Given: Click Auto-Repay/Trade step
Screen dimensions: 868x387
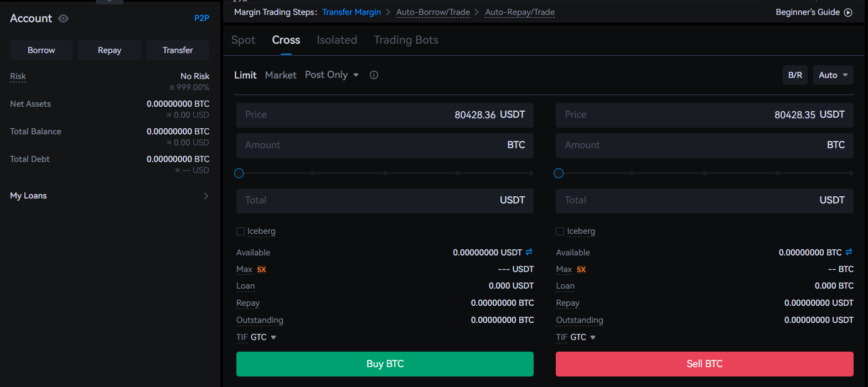Looking at the screenshot, I should (x=520, y=12).
